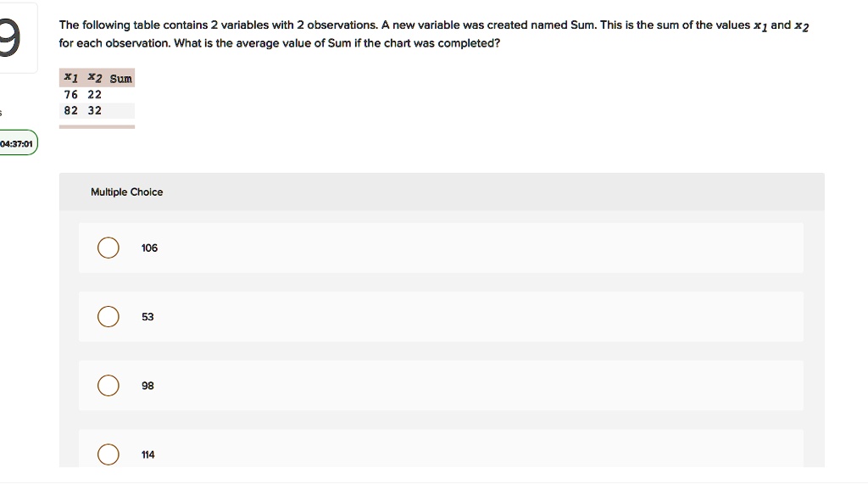
Task: Click the Sum column header
Action: click(120, 79)
